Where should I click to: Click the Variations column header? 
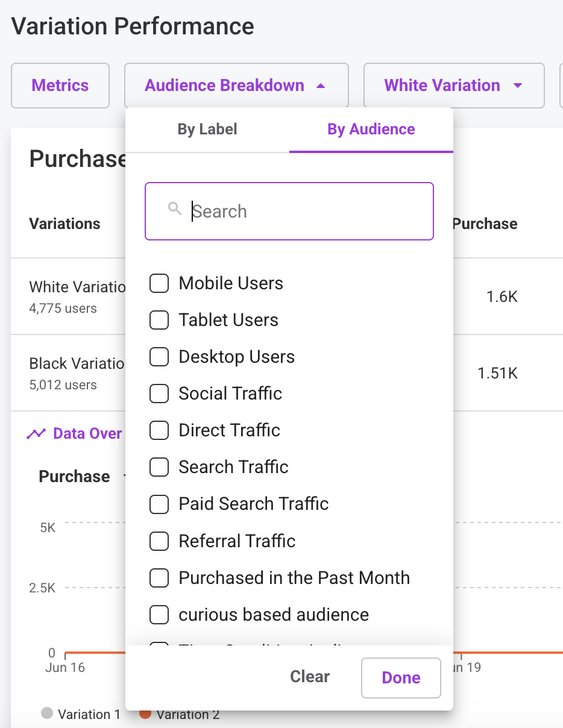pos(64,224)
